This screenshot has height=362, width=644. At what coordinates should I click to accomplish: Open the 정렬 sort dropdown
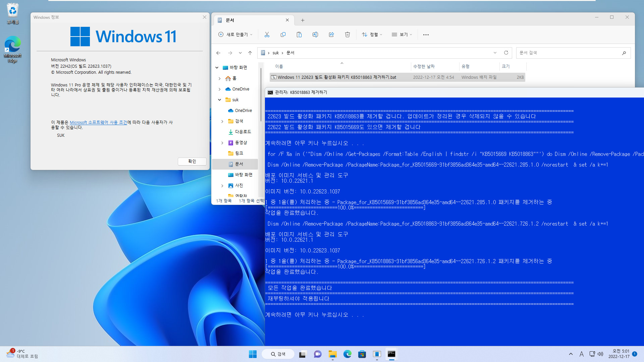pyautogui.click(x=372, y=35)
